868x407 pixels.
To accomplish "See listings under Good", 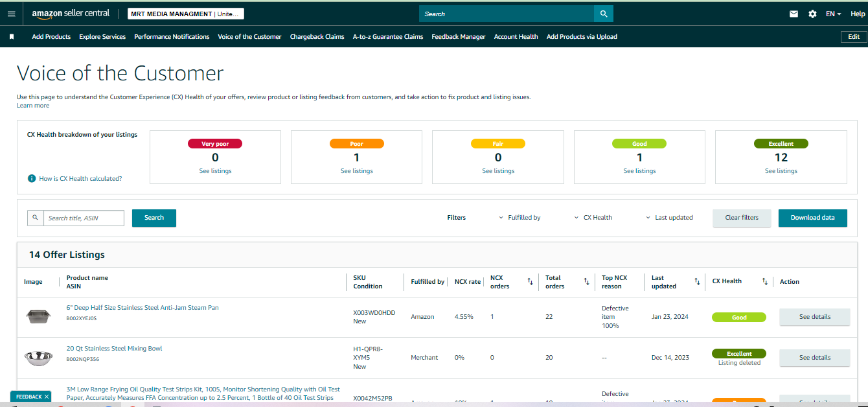I will coord(639,171).
